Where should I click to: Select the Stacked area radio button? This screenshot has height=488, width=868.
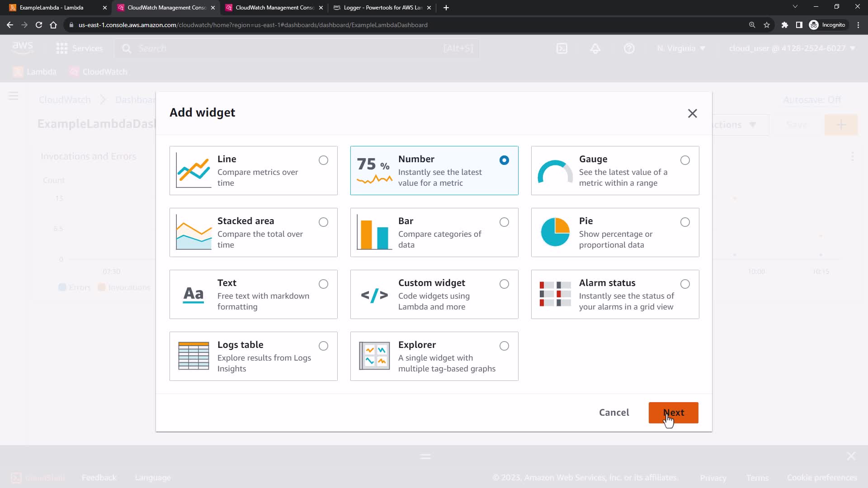click(x=323, y=222)
